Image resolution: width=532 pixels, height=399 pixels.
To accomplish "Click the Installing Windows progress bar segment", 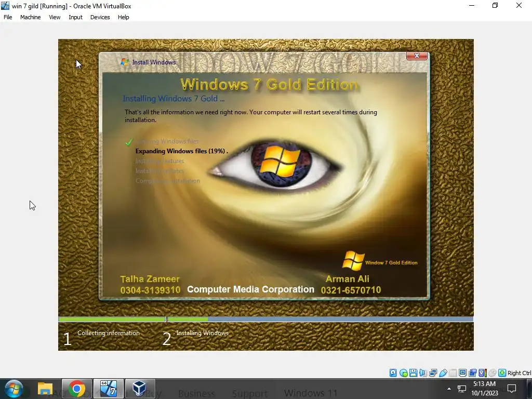I will pyautogui.click(x=320, y=319).
